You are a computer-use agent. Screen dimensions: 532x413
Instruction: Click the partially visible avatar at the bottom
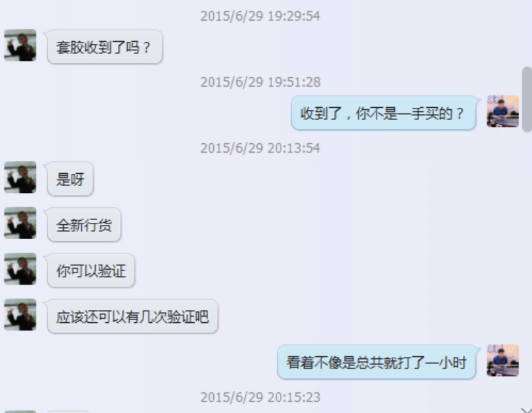tap(21, 412)
